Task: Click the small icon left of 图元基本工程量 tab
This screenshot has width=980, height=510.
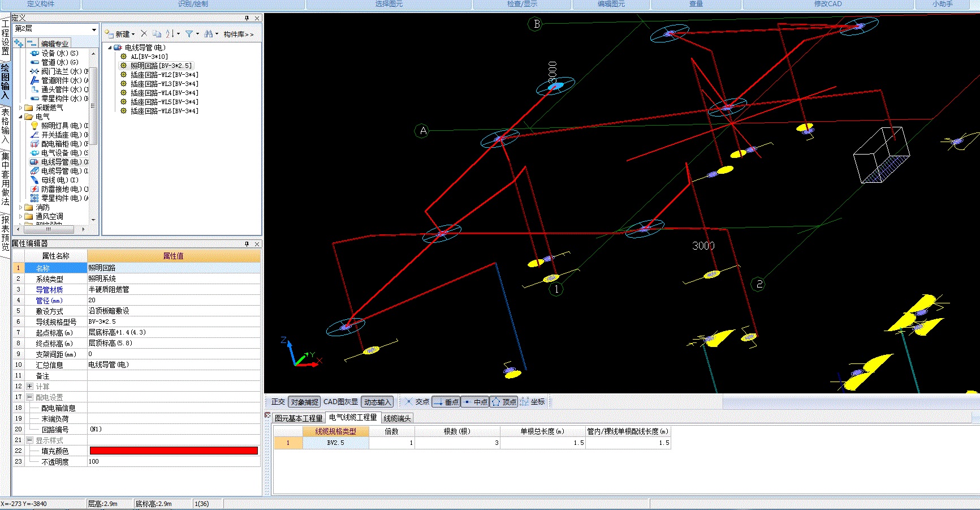Action: click(268, 415)
